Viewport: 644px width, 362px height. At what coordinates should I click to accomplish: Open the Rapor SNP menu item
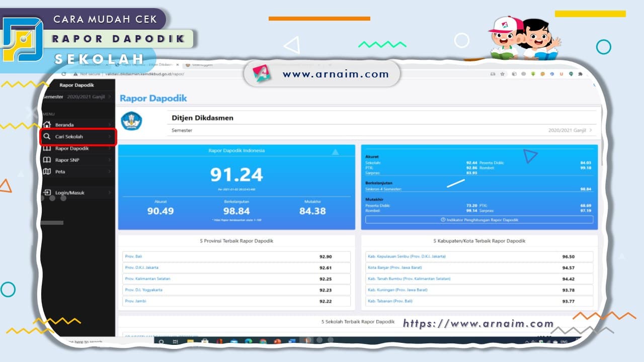(x=78, y=160)
